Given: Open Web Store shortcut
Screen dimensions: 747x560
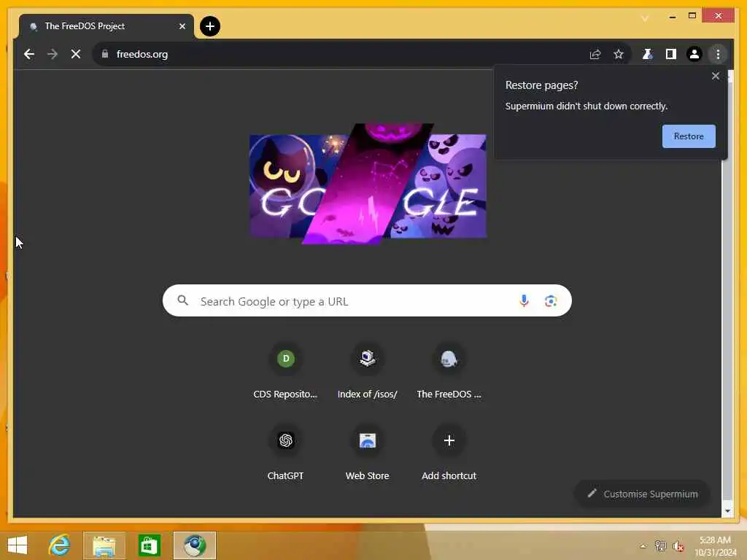Looking at the screenshot, I should tap(368, 454).
